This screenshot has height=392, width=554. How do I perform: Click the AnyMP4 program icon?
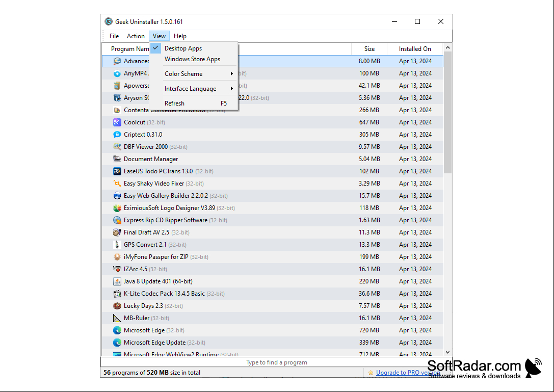click(117, 73)
